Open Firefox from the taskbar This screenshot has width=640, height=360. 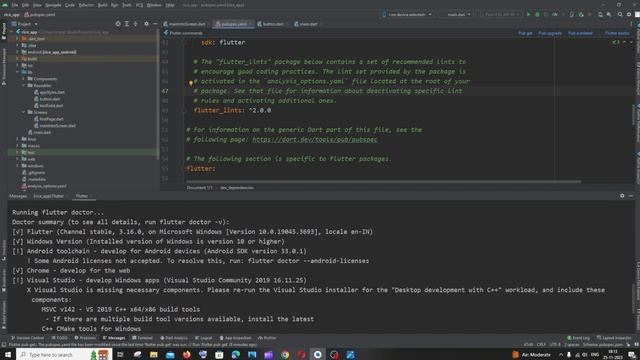(x=187, y=354)
